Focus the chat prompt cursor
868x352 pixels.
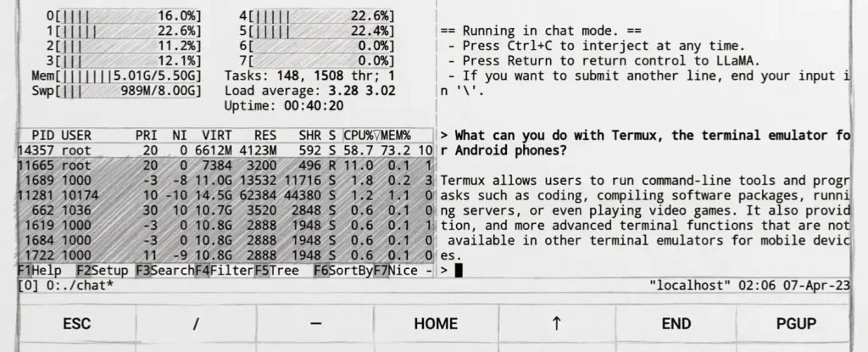[459, 271]
